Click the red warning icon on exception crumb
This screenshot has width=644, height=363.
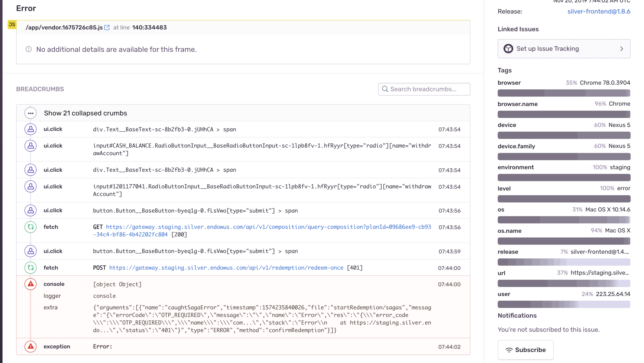[31, 346]
